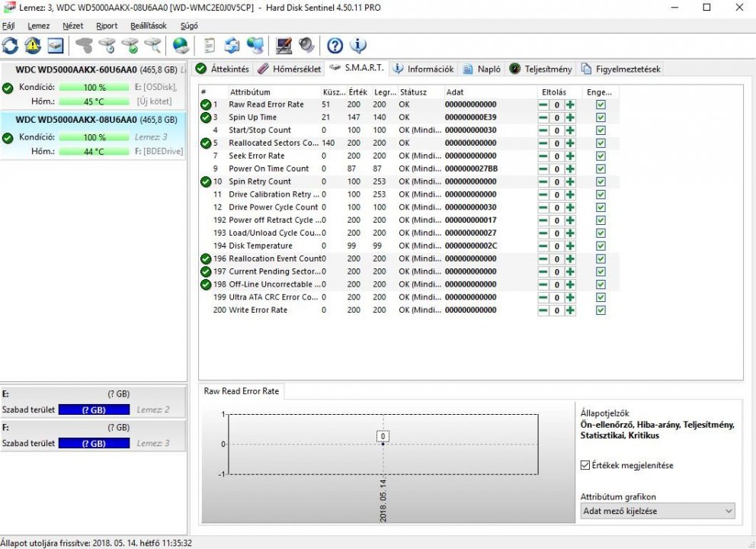Click green health icon of WD5000AAKX-08U6AA0 disk

tap(8, 138)
